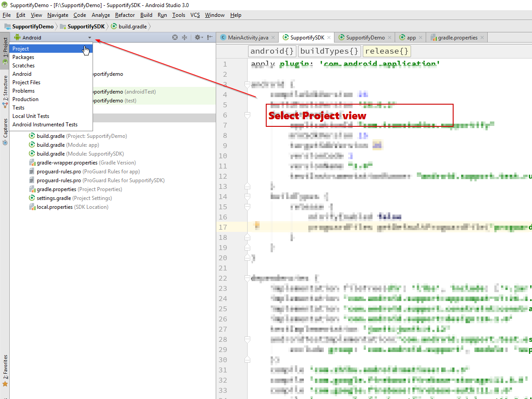Open the 2: Favorites tool window
This screenshot has width=532, height=399.
point(5,371)
